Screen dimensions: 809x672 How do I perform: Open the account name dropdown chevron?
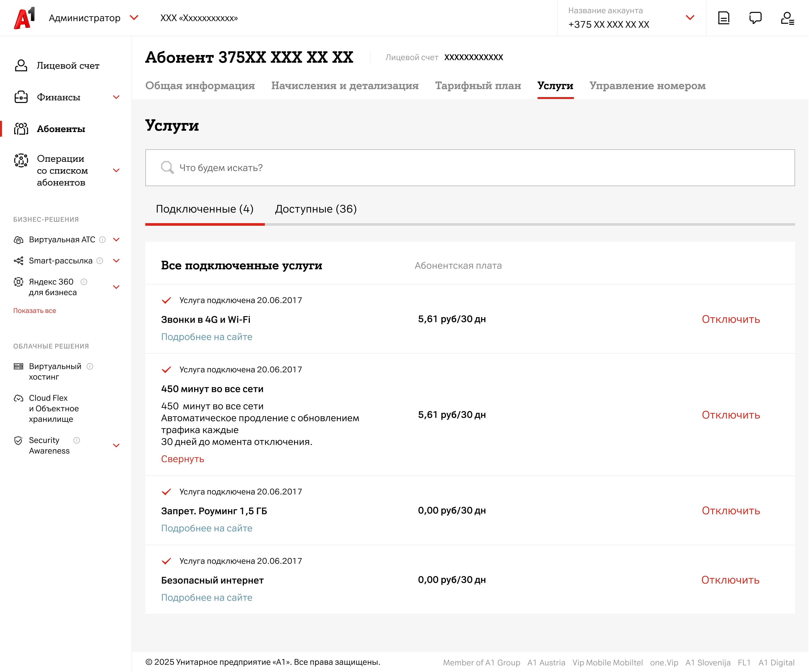(x=690, y=18)
